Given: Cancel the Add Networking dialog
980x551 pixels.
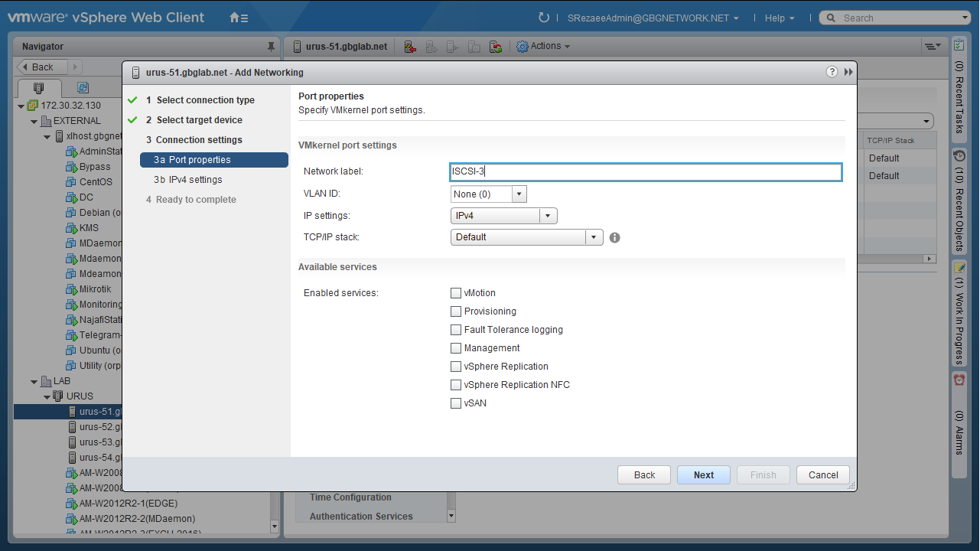Looking at the screenshot, I should pos(823,475).
